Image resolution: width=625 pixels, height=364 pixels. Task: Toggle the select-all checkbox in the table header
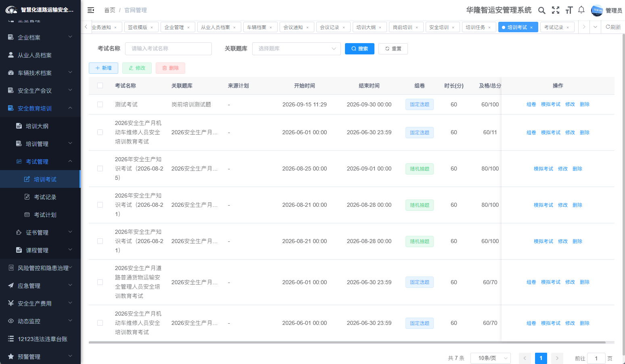click(x=100, y=85)
